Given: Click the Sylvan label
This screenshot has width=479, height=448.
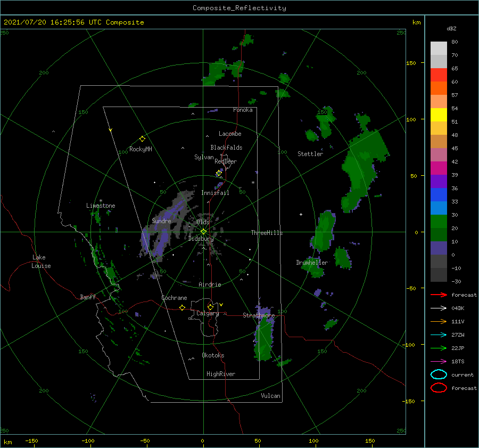Looking at the screenshot, I should click(x=204, y=157).
